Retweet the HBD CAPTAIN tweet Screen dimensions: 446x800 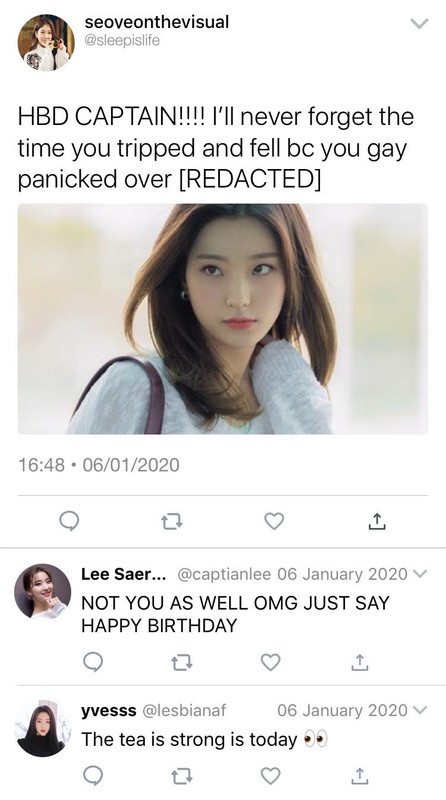tap(171, 521)
